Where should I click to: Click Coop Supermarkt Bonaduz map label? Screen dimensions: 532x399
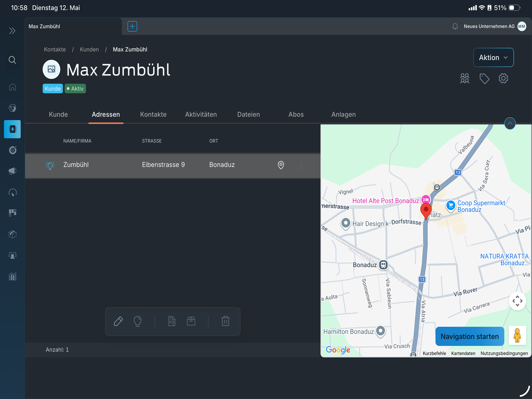481,206
